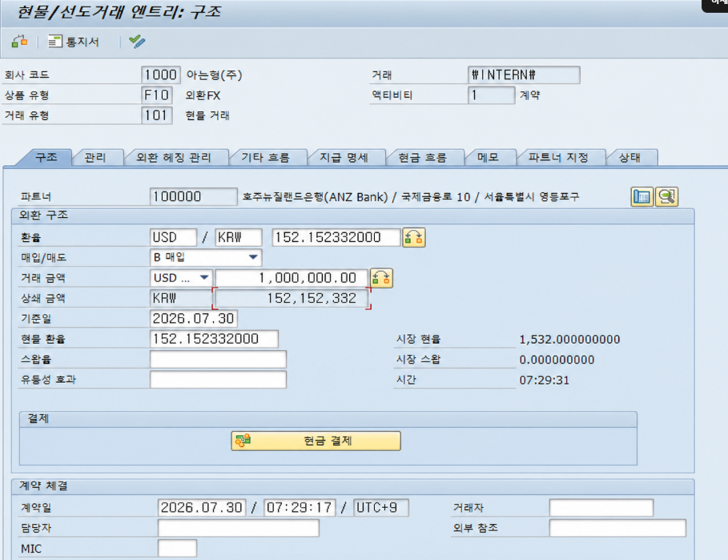728x560 pixels.
Task: Open the 상태 tab
Action: point(630,157)
